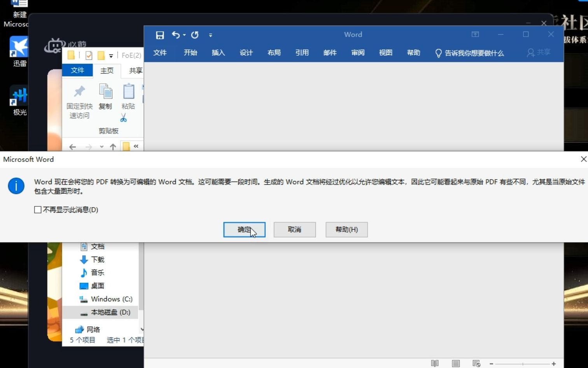Open the undo history dropdown arrow

184,35
